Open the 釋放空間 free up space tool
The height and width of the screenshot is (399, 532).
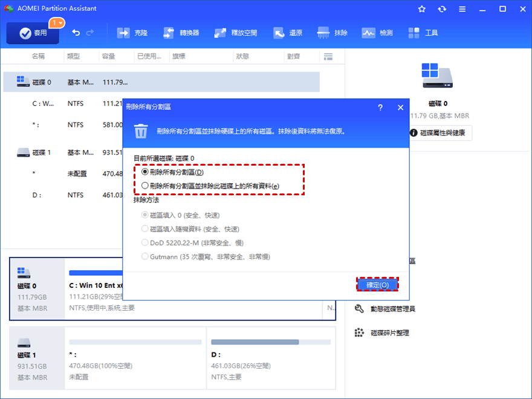coord(236,33)
